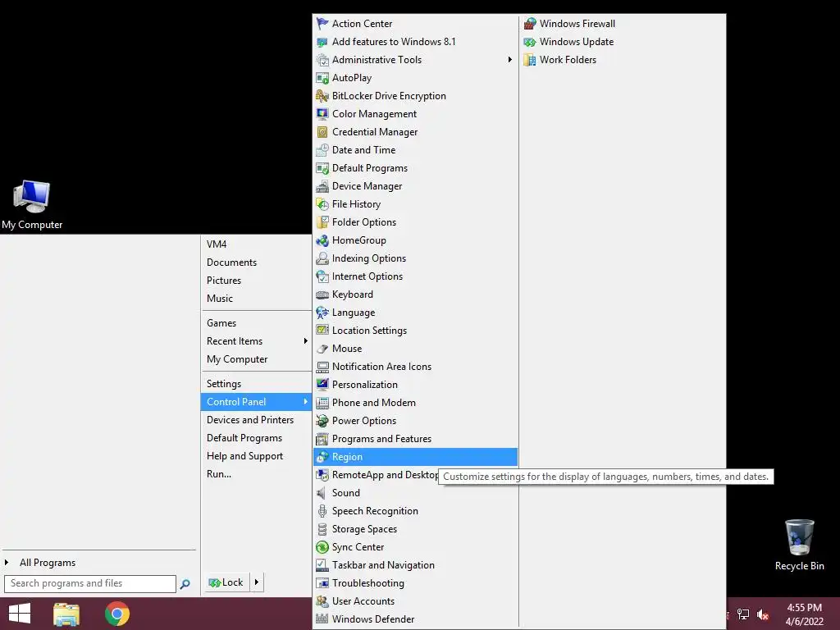Open Location Settings
Viewport: 840px width, 630px height.
point(415,331)
